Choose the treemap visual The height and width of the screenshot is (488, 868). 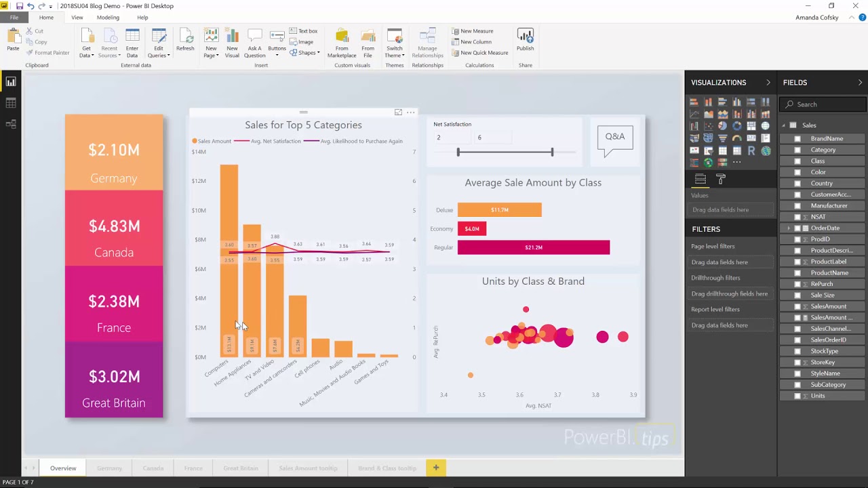[x=751, y=126]
